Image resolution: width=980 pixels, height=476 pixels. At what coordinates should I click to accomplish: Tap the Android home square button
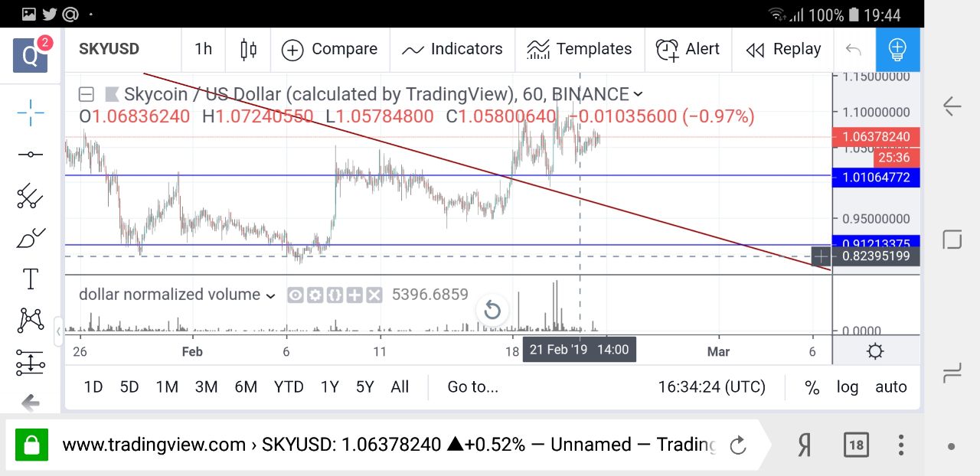click(952, 240)
